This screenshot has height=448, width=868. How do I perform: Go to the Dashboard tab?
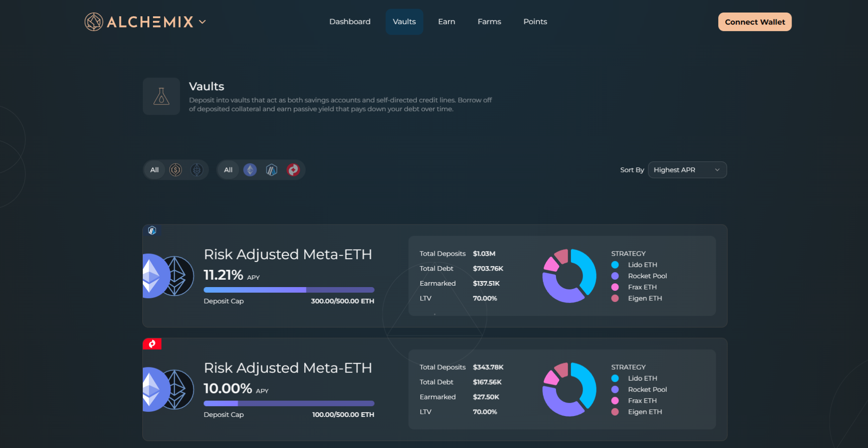tap(350, 22)
